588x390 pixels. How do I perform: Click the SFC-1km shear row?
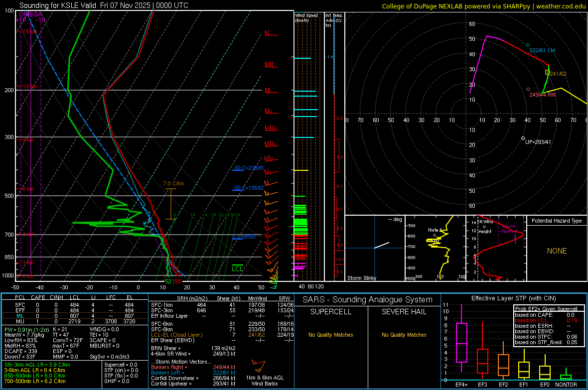point(222,305)
